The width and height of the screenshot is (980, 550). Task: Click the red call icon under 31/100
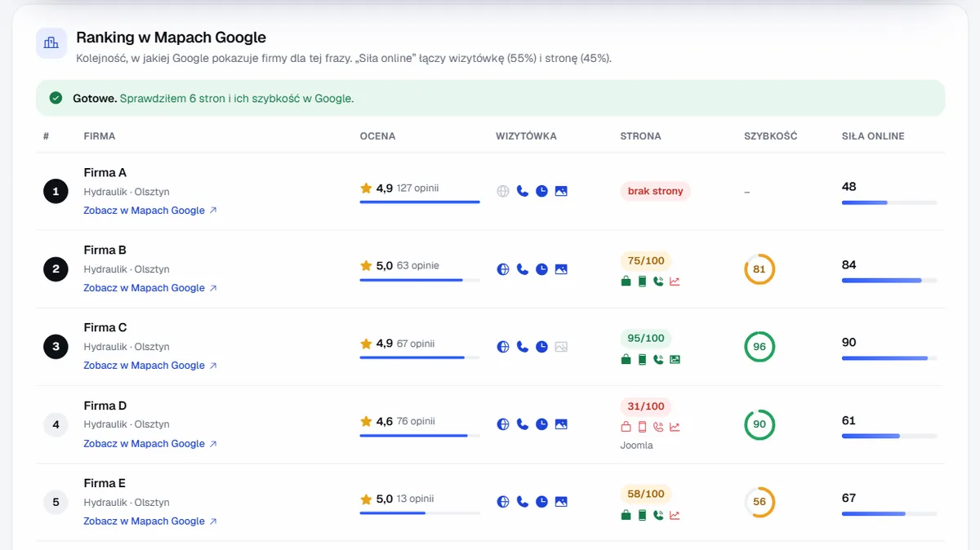pos(658,427)
